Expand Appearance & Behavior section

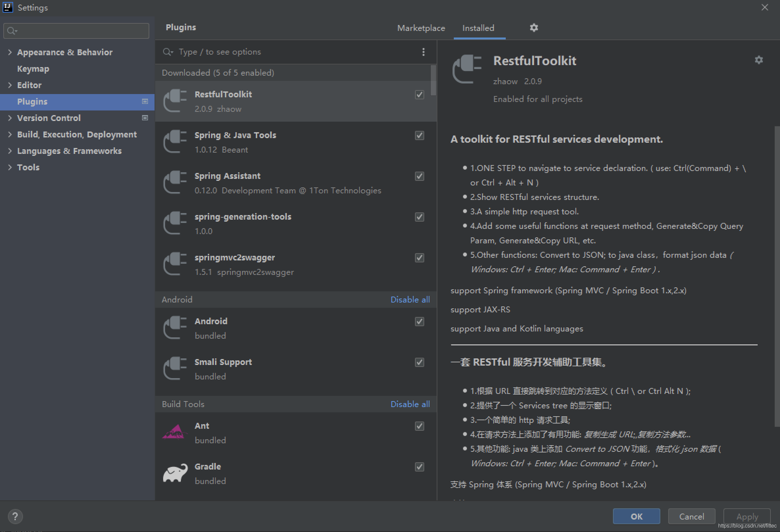pyautogui.click(x=10, y=52)
